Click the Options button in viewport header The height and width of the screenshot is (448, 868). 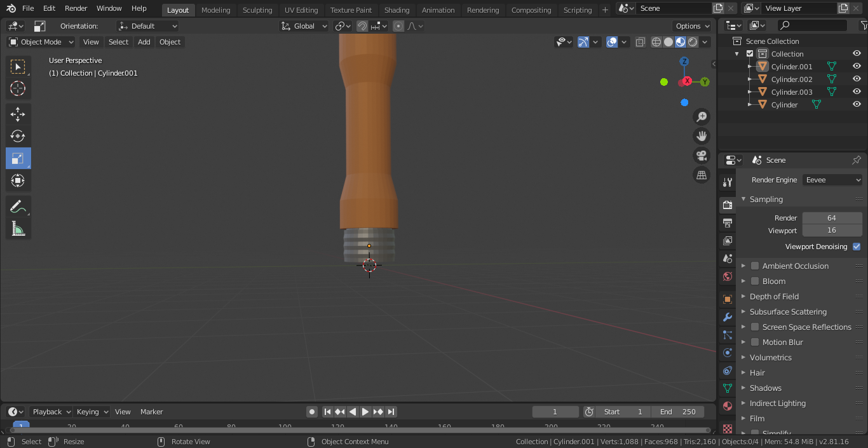(x=692, y=26)
